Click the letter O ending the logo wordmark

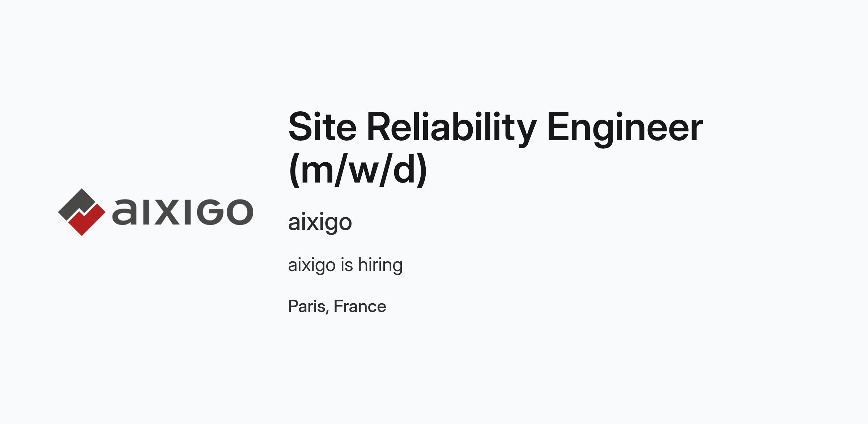(x=240, y=212)
